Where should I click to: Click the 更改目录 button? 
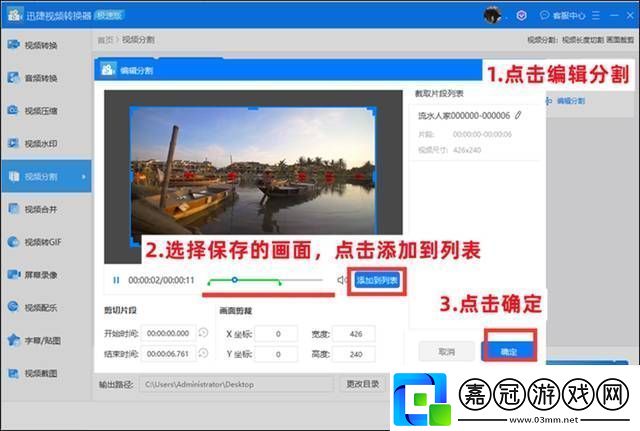click(362, 384)
